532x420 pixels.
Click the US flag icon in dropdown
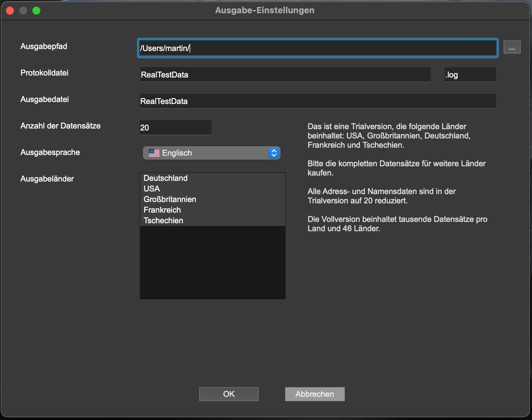pos(154,153)
